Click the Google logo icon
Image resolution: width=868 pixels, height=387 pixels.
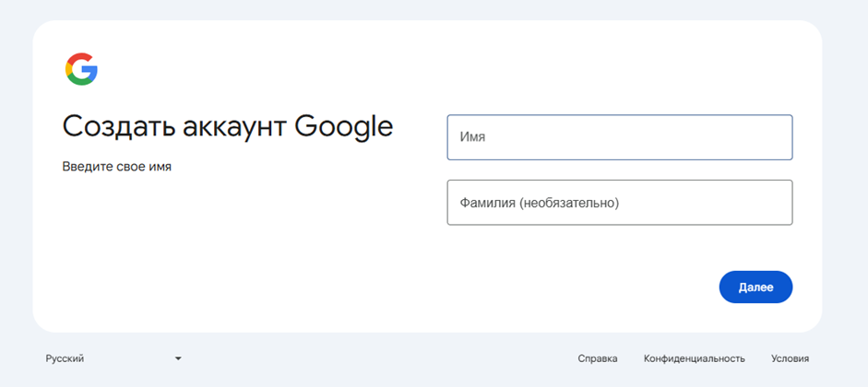(81, 69)
